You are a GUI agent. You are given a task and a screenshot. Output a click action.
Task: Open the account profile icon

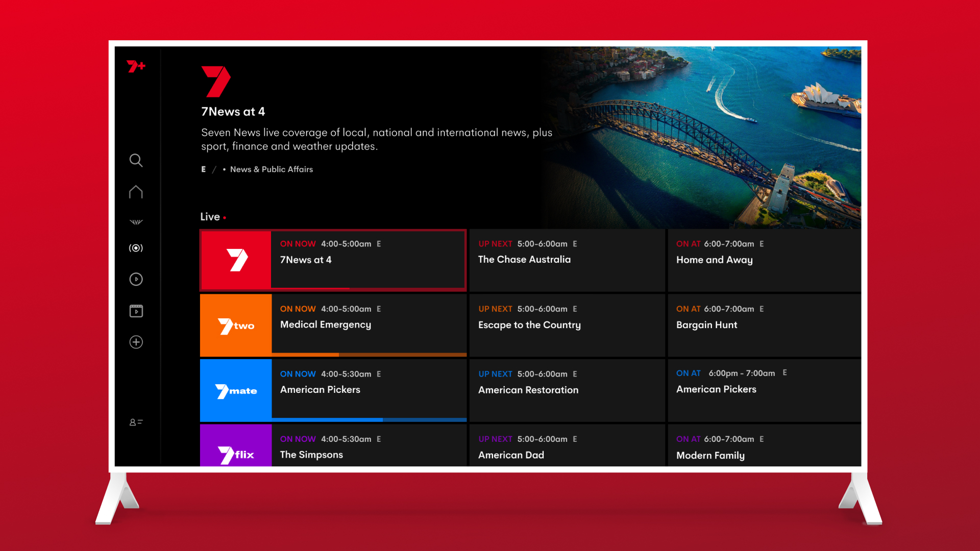pos(136,422)
